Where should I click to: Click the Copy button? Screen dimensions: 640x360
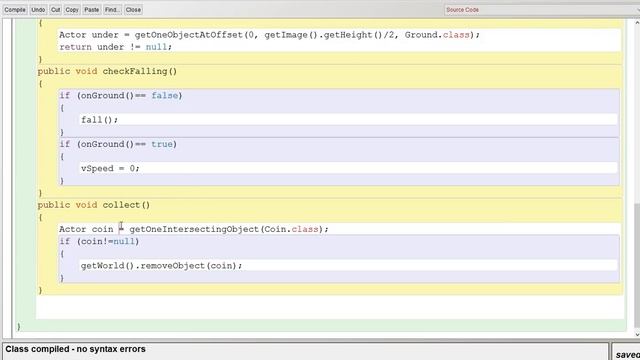click(x=72, y=9)
